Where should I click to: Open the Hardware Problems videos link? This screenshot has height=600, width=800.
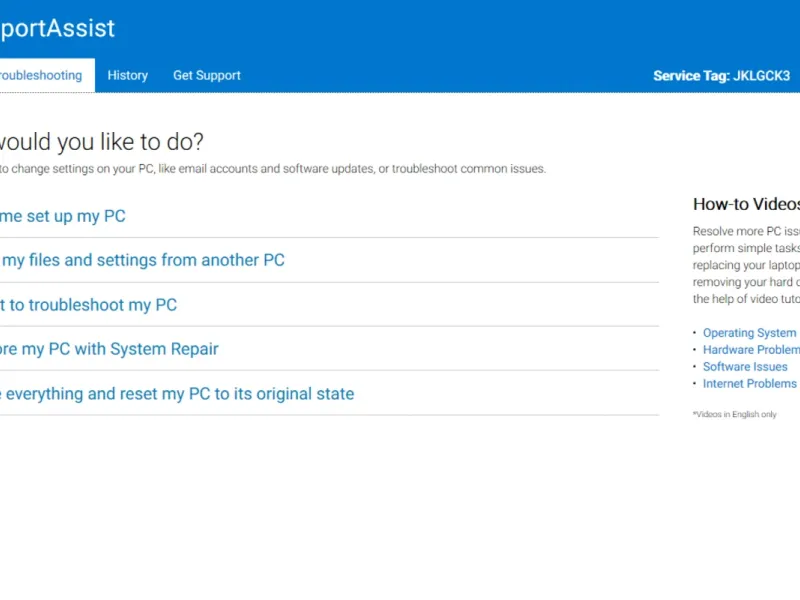tap(751, 349)
